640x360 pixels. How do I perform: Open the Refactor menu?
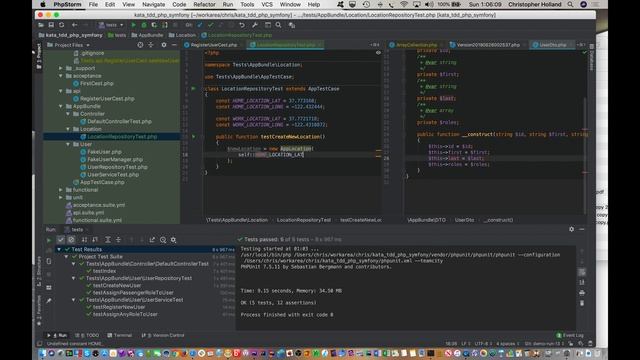[204, 4]
